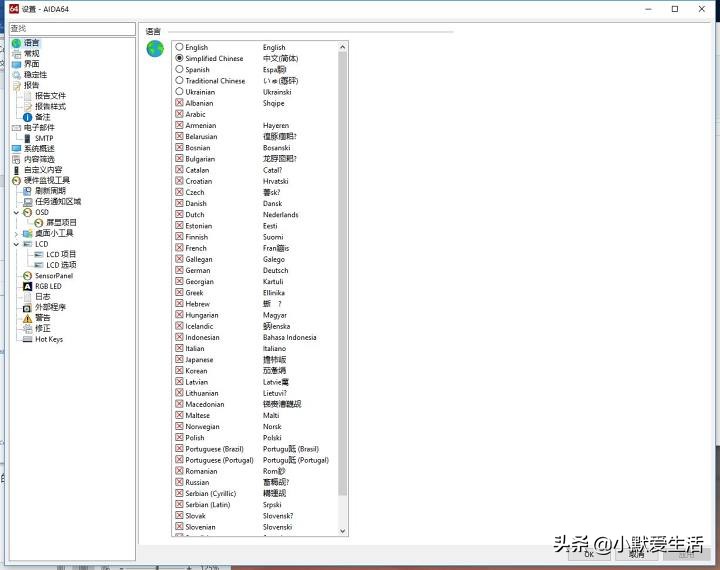Click the Korean language row

(x=256, y=371)
